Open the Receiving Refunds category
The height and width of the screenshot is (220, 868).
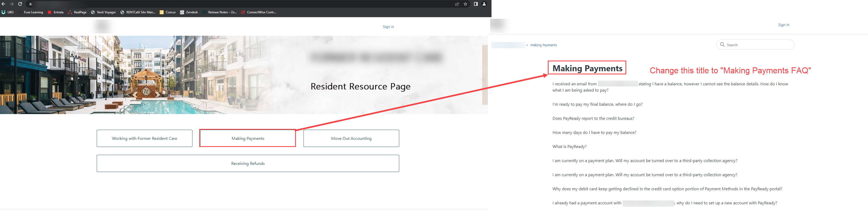click(x=248, y=163)
